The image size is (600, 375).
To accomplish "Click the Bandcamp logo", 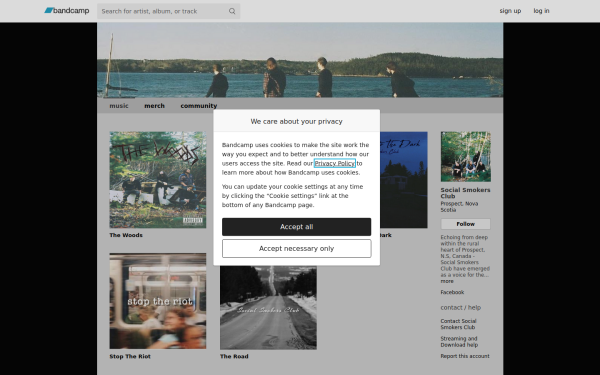I will [x=67, y=11].
